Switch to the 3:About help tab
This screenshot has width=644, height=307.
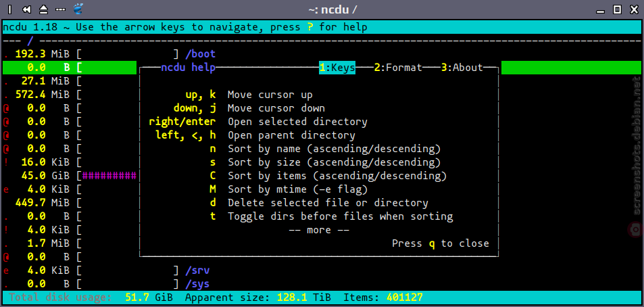pyautogui.click(x=462, y=68)
